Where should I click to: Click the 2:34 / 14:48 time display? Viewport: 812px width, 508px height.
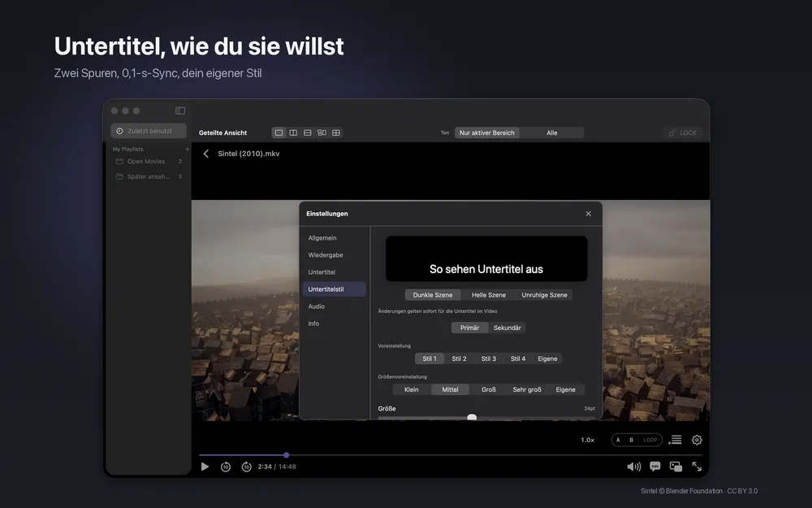click(x=277, y=467)
